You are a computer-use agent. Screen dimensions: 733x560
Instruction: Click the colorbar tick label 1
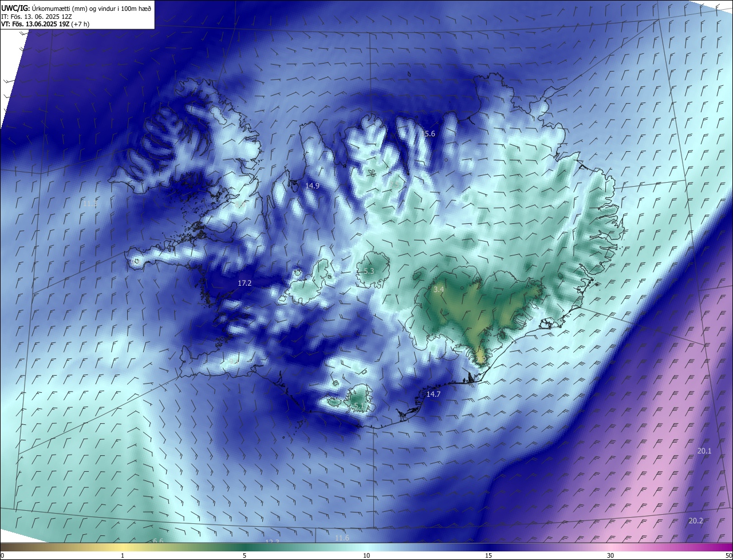coord(123,555)
